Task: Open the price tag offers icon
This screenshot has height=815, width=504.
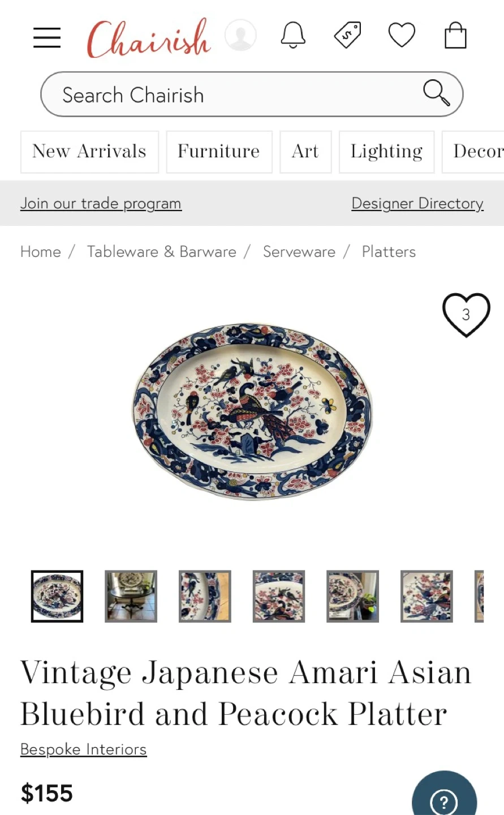Action: [347, 36]
